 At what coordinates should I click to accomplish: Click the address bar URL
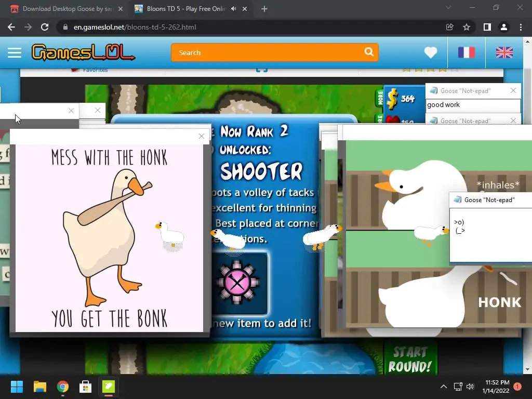[135, 27]
